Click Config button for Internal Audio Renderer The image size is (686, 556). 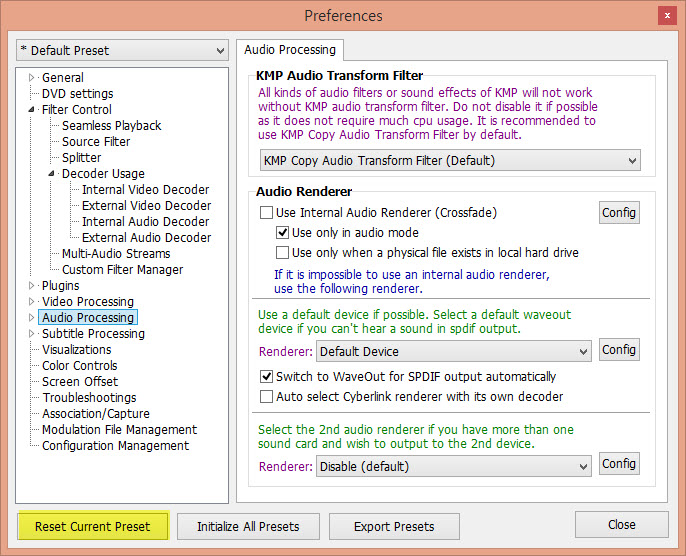[x=619, y=213]
